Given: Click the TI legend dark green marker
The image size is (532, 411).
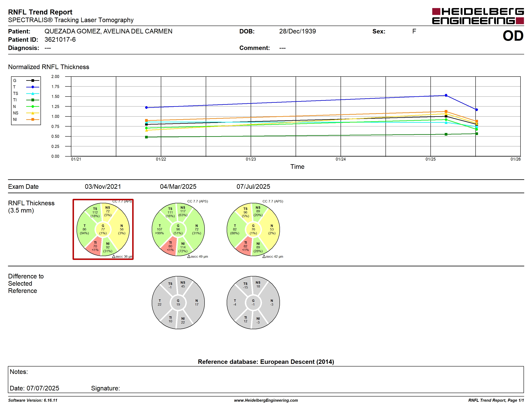Looking at the screenshot, I should point(33,100).
